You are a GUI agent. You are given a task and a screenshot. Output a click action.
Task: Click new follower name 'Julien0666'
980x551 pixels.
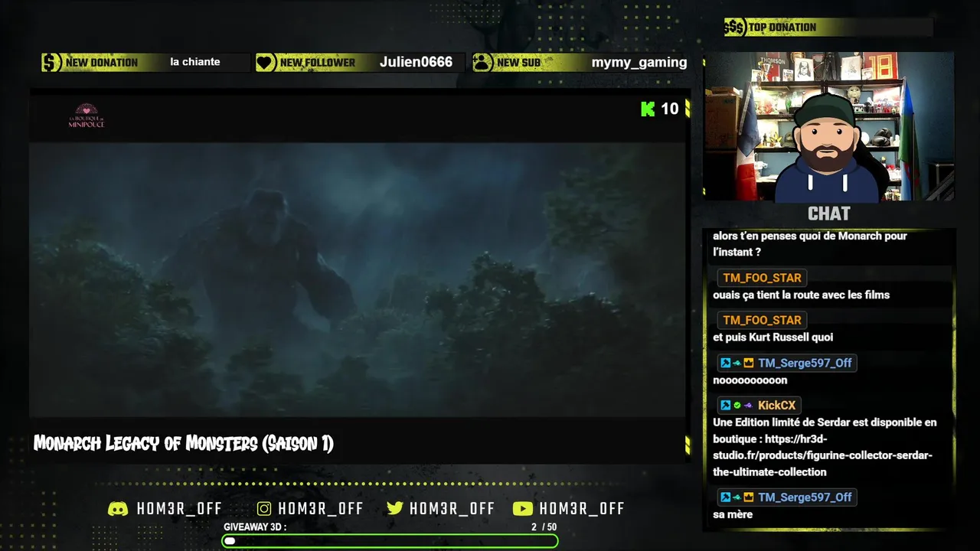pos(416,62)
